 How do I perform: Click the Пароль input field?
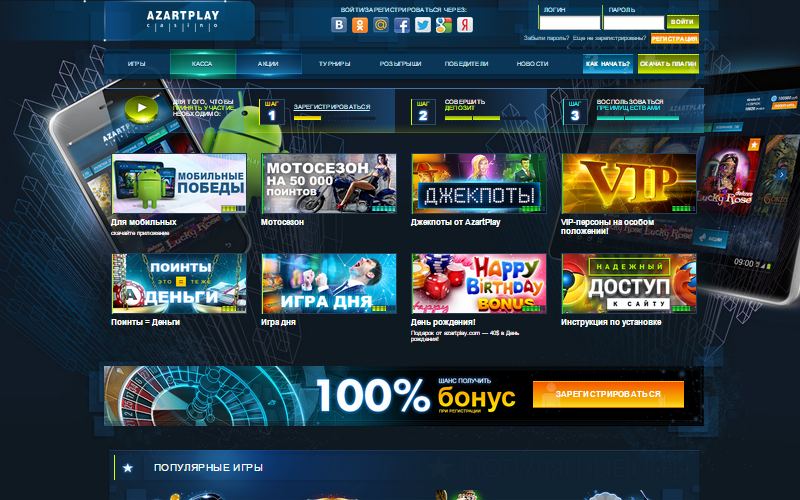(634, 22)
